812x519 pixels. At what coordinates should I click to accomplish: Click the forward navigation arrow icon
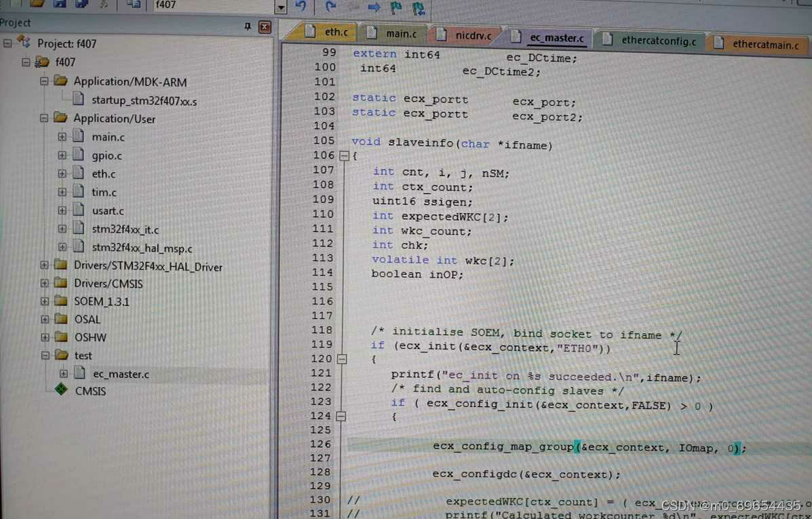[374, 7]
